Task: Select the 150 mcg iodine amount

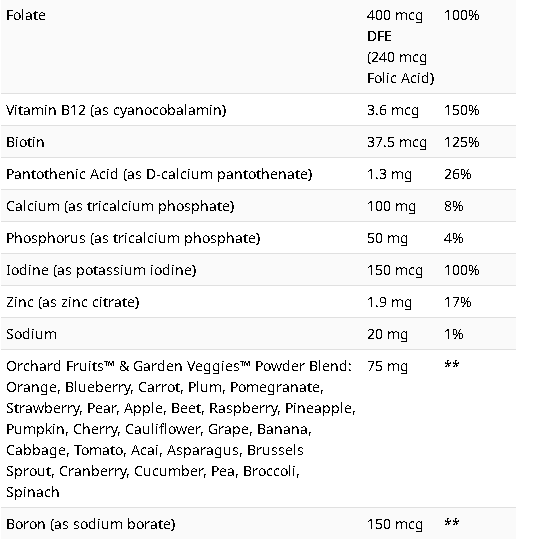Action: [x=395, y=270]
